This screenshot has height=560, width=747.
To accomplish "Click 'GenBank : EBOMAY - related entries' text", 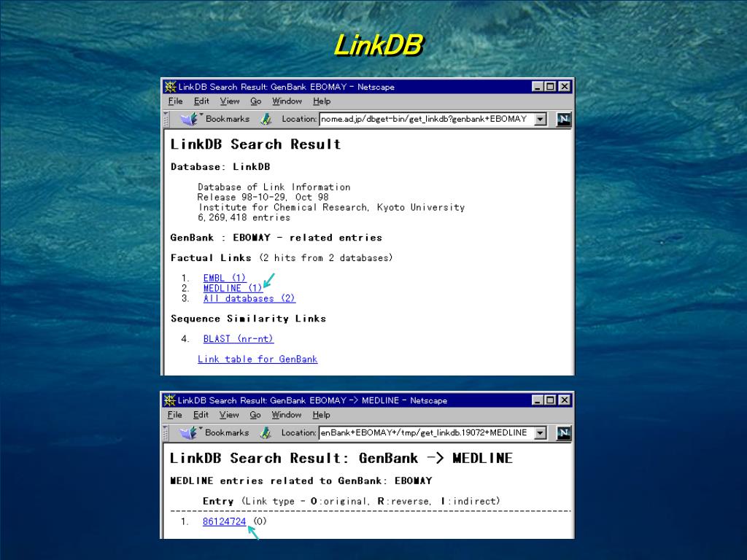I will pyautogui.click(x=276, y=238).
